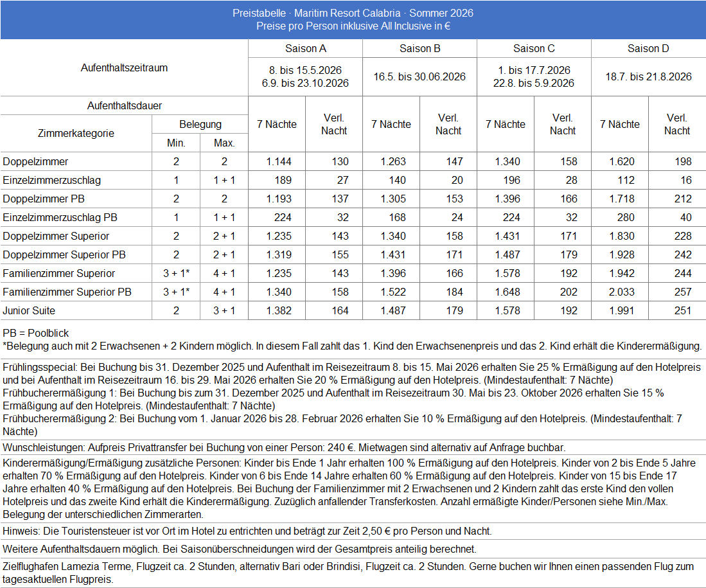
Task: Select the Doppelzimmer Superior PB row label
Action: coord(64,255)
